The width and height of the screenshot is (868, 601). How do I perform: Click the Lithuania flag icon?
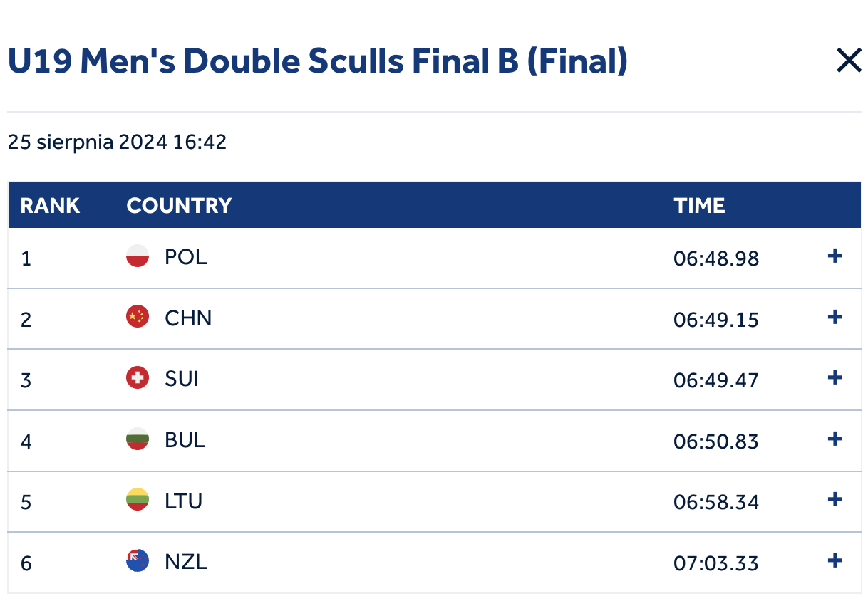[138, 499]
